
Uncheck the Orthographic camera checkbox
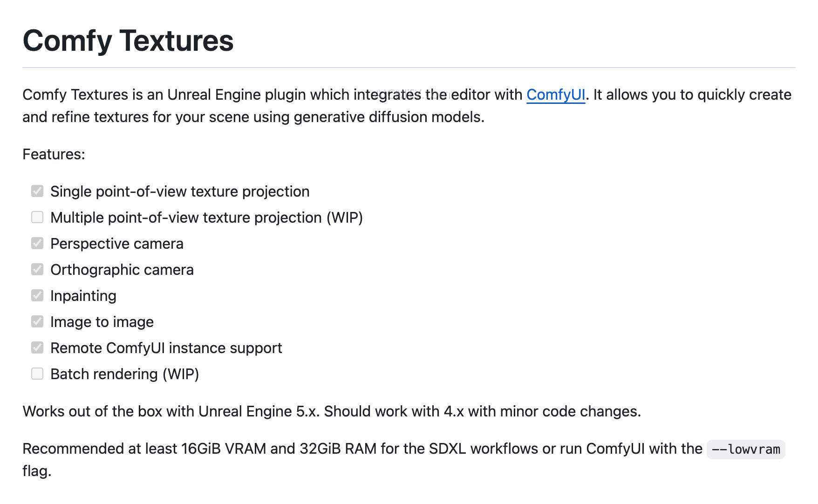click(37, 270)
